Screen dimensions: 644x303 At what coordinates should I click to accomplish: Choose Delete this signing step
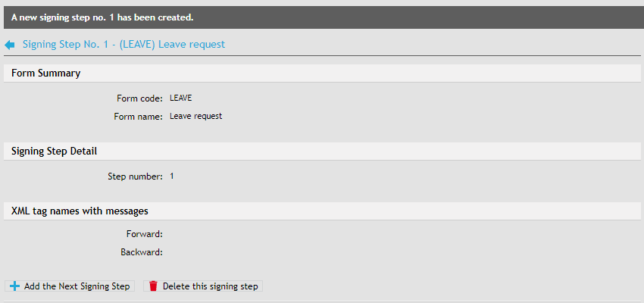[210, 286]
